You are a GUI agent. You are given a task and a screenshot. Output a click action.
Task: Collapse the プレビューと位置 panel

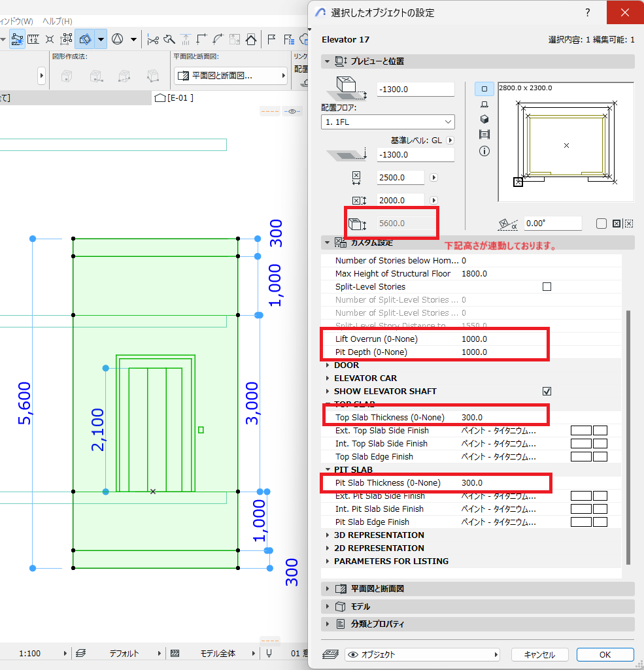coord(477,61)
